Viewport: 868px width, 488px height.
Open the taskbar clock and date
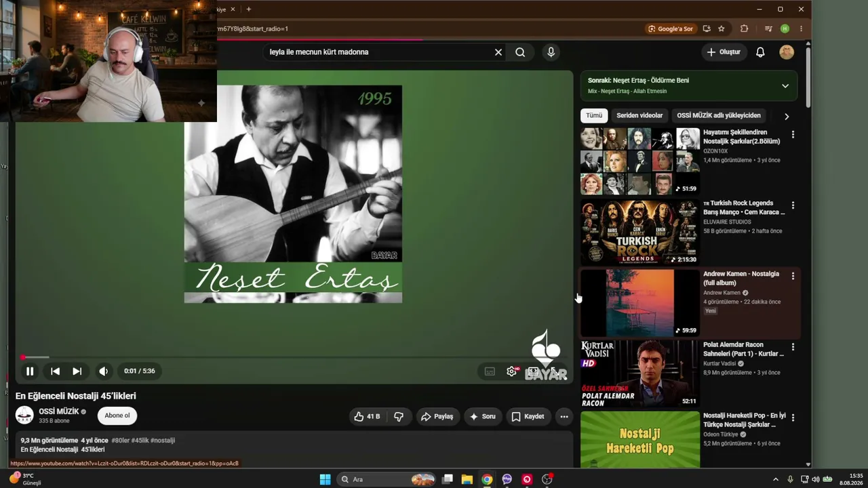pos(851,480)
